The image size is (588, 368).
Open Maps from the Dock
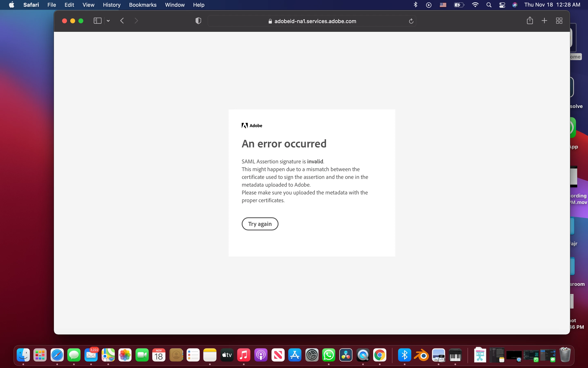(x=108, y=355)
